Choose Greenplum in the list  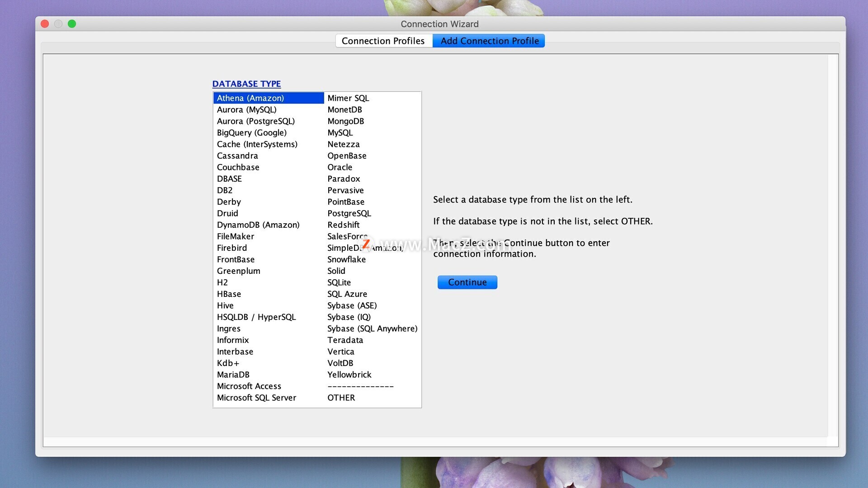click(x=269, y=271)
